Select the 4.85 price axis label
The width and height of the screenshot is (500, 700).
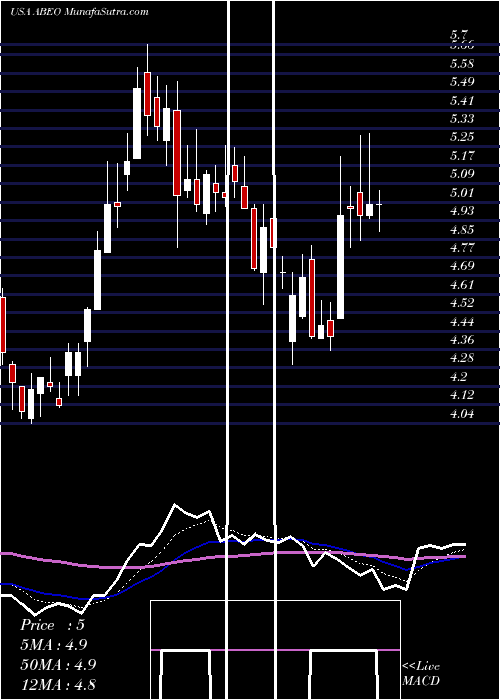(462, 229)
